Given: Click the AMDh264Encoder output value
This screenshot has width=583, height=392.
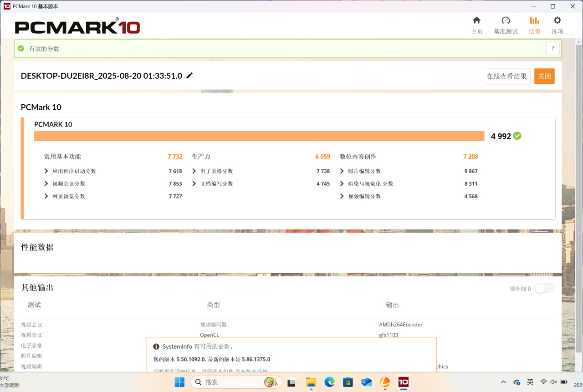Looking at the screenshot, I should 401,325.
